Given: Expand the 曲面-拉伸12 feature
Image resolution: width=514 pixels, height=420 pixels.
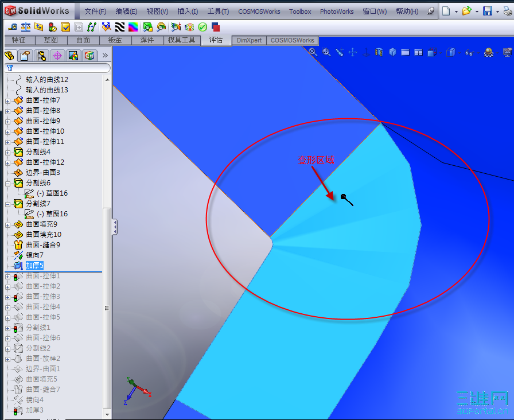Looking at the screenshot, I should (x=8, y=163).
